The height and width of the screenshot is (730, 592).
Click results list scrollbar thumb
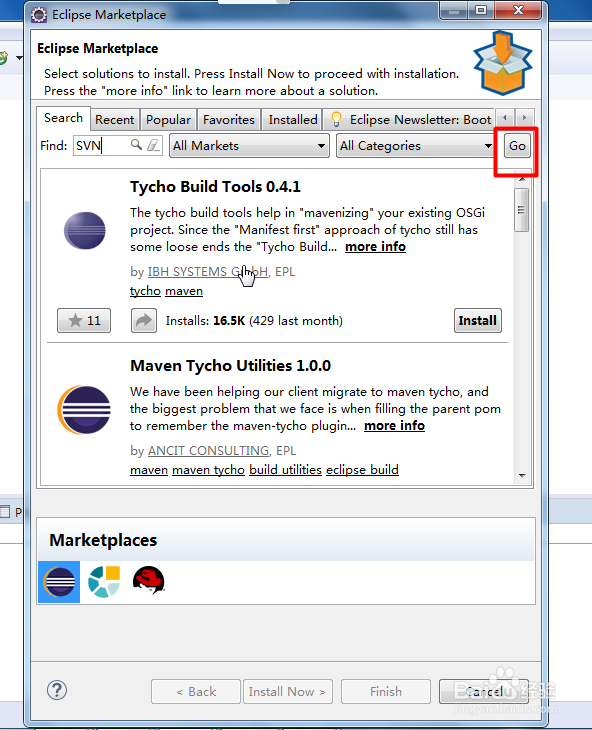pos(521,210)
